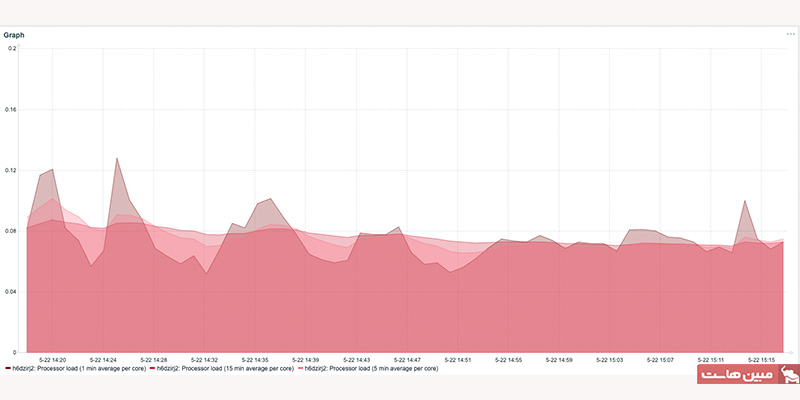The height and width of the screenshot is (400, 800).
Task: Click the 5-22 15:03 time label
Action: coord(610,360)
